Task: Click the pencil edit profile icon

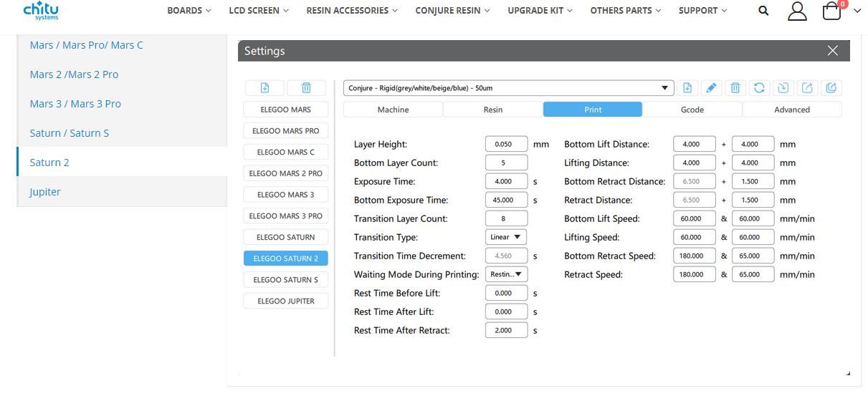Action: coord(711,88)
